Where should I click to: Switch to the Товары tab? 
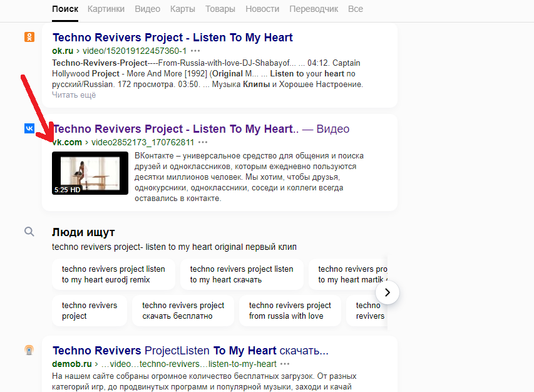(220, 9)
